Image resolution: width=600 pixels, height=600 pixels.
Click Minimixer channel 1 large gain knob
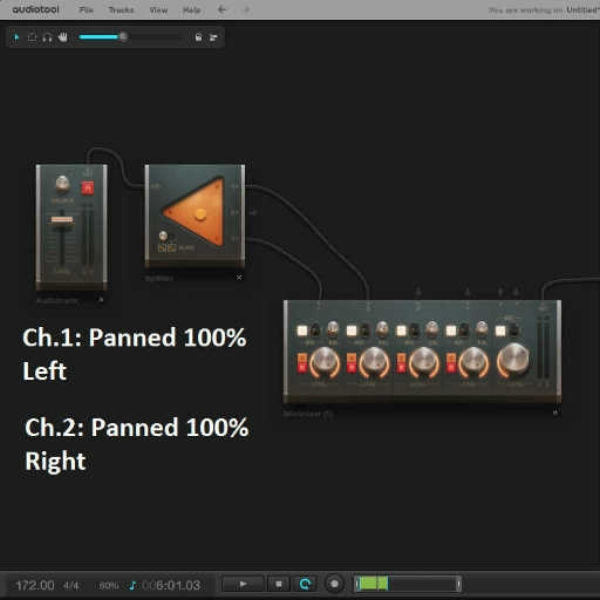click(x=324, y=361)
